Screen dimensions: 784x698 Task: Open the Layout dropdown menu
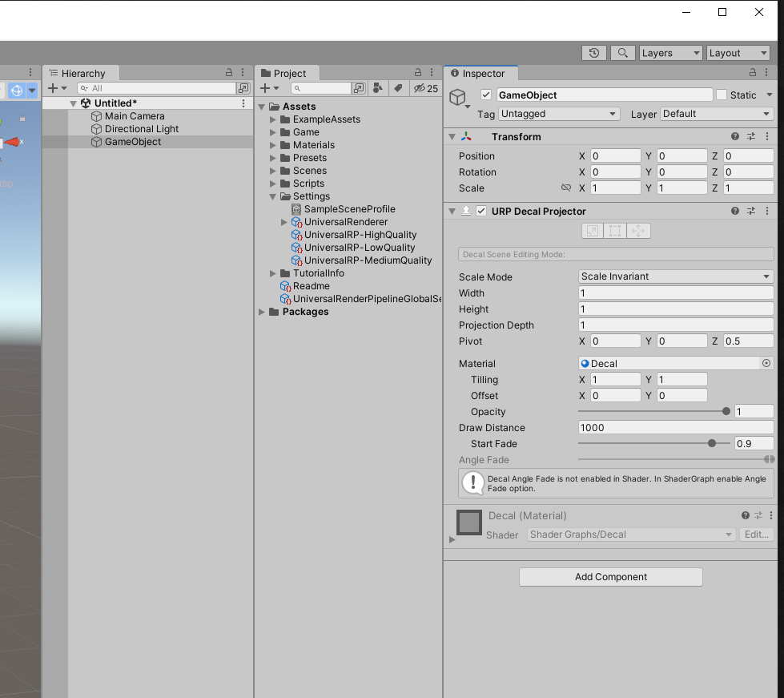point(738,53)
